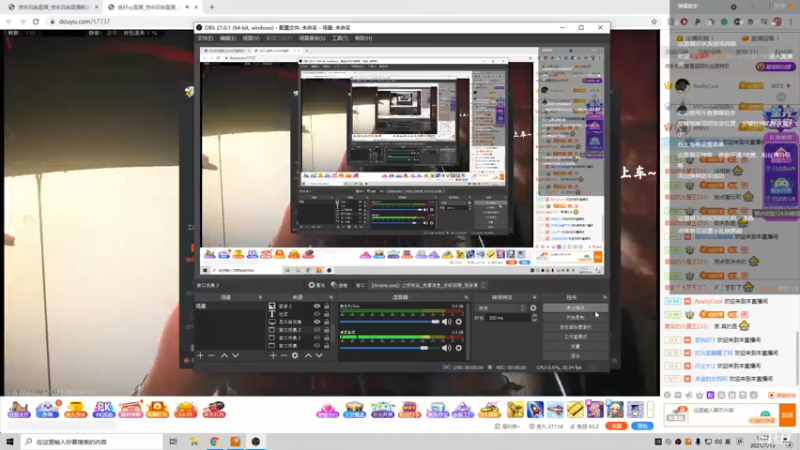Open settings gear of first mixer track
Screen dimensions: 800x450
459,322
